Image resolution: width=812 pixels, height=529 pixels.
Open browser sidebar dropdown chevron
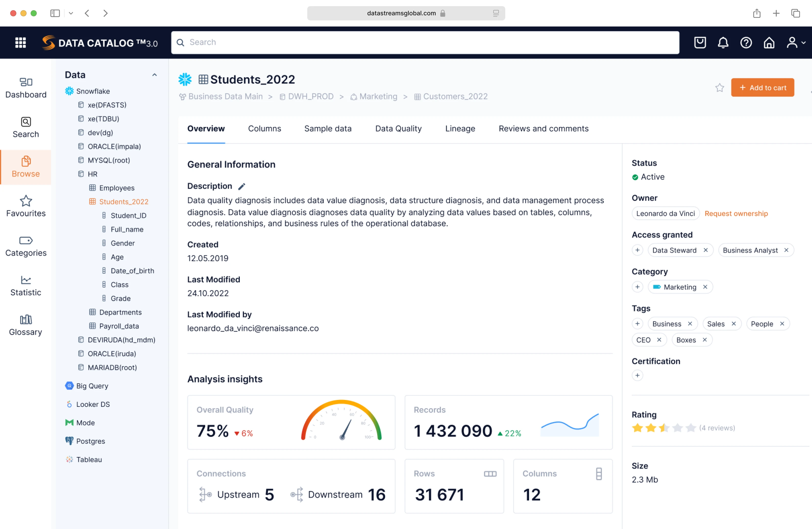click(x=71, y=13)
